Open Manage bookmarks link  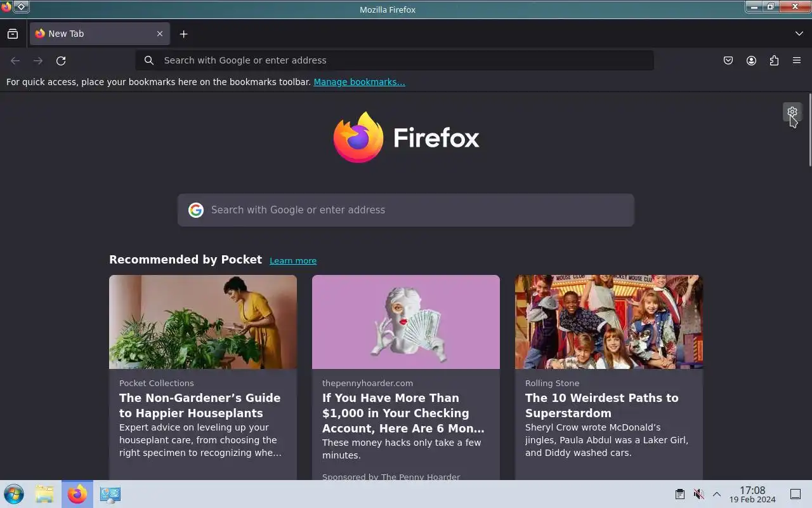(x=359, y=82)
